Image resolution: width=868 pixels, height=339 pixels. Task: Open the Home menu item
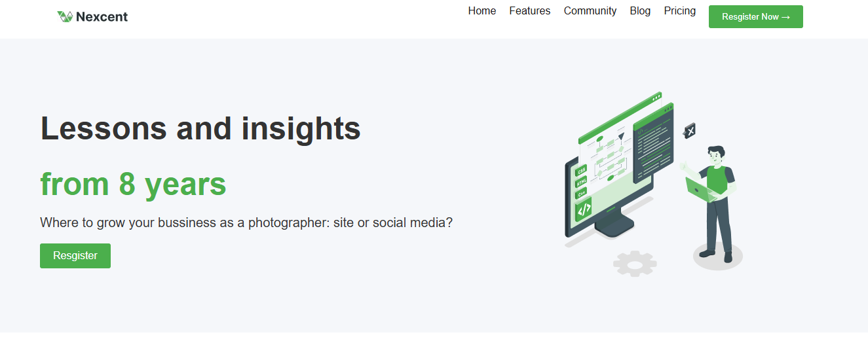(x=482, y=11)
